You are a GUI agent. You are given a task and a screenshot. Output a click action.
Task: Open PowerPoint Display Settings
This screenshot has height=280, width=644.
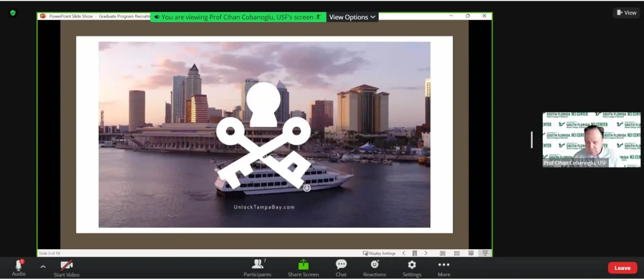[379, 254]
